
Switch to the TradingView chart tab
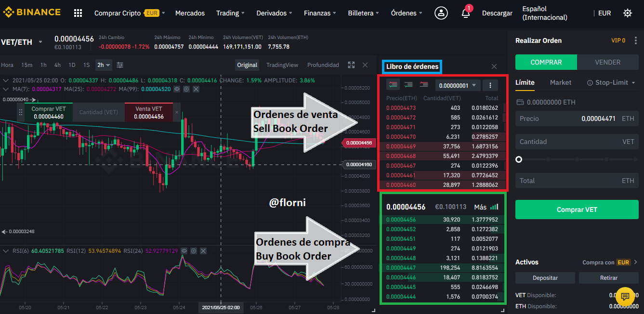click(282, 65)
